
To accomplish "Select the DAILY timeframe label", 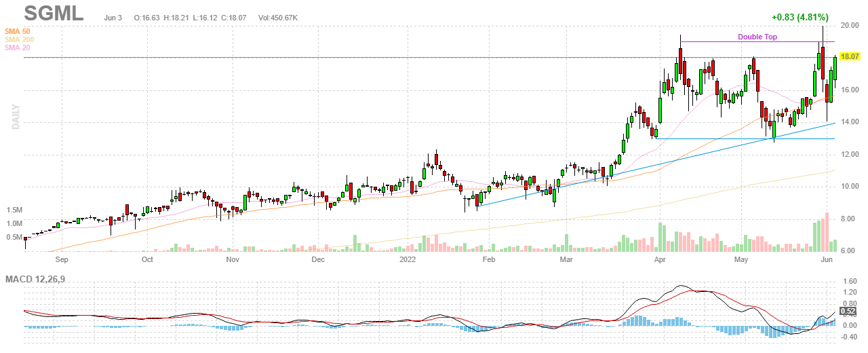I will point(14,116).
